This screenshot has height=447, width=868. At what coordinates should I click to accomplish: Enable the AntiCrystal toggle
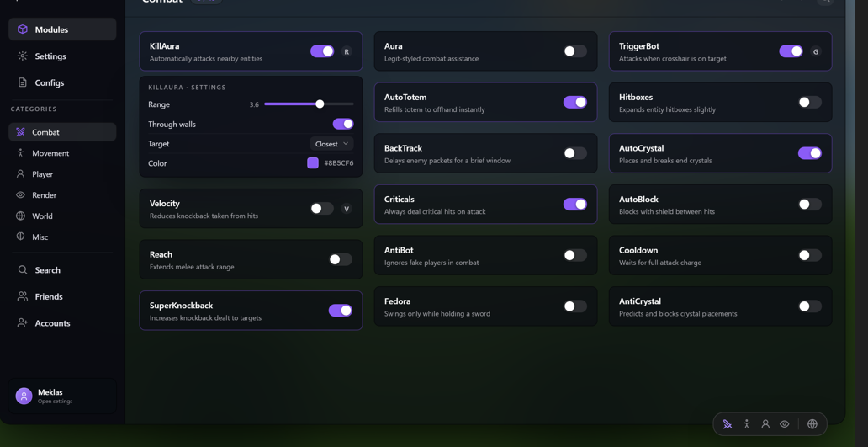[810, 306]
